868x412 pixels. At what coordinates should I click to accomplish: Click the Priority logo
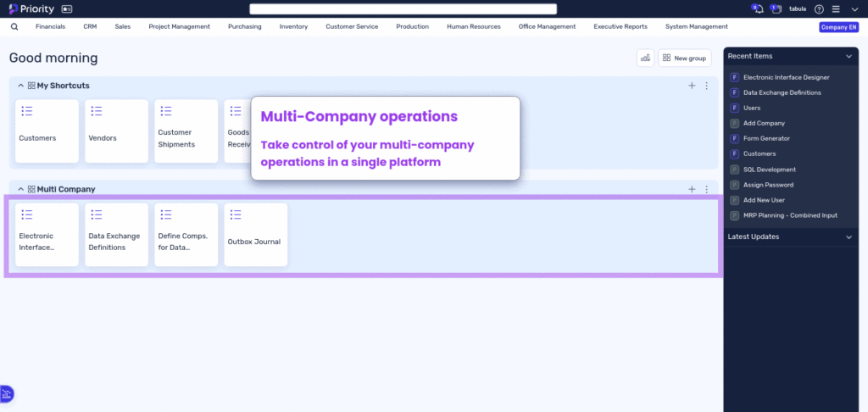click(x=31, y=8)
